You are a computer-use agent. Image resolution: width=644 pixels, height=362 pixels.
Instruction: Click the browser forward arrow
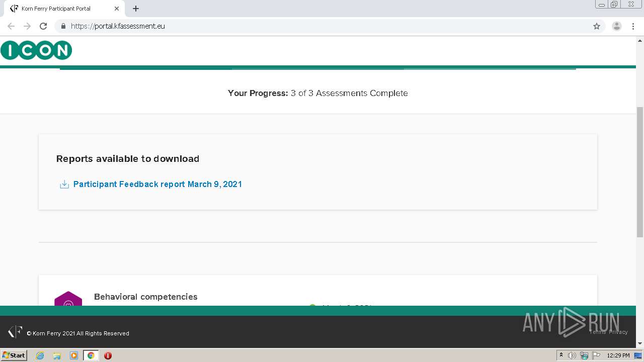pos(27,26)
